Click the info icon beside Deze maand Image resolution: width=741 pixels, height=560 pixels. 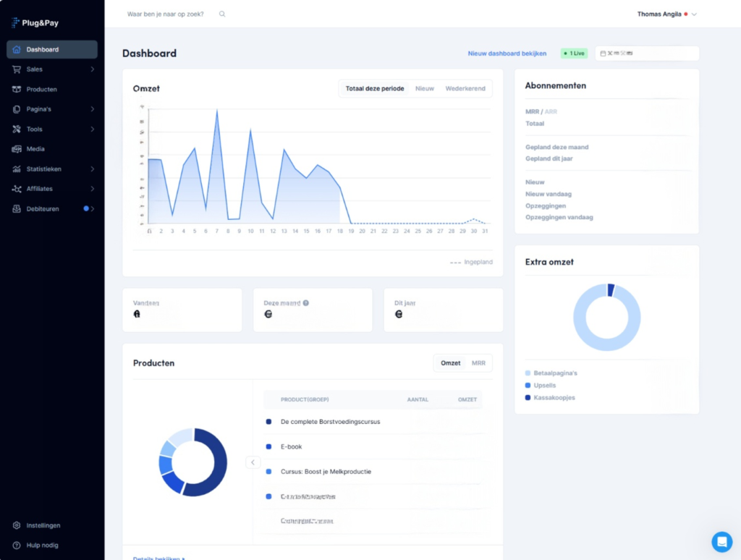coord(306,303)
